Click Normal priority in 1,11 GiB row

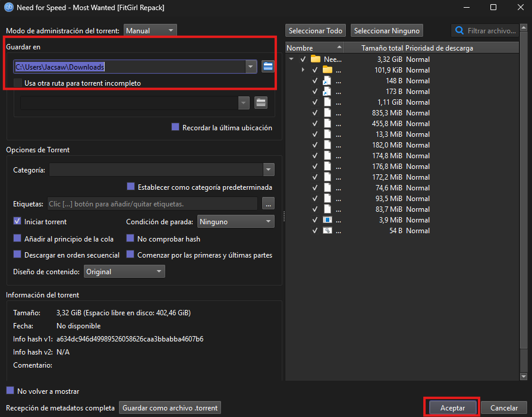[418, 102]
